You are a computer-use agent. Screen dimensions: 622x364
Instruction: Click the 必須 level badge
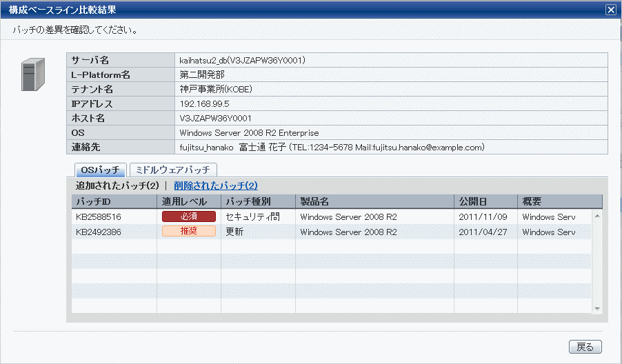coord(189,216)
